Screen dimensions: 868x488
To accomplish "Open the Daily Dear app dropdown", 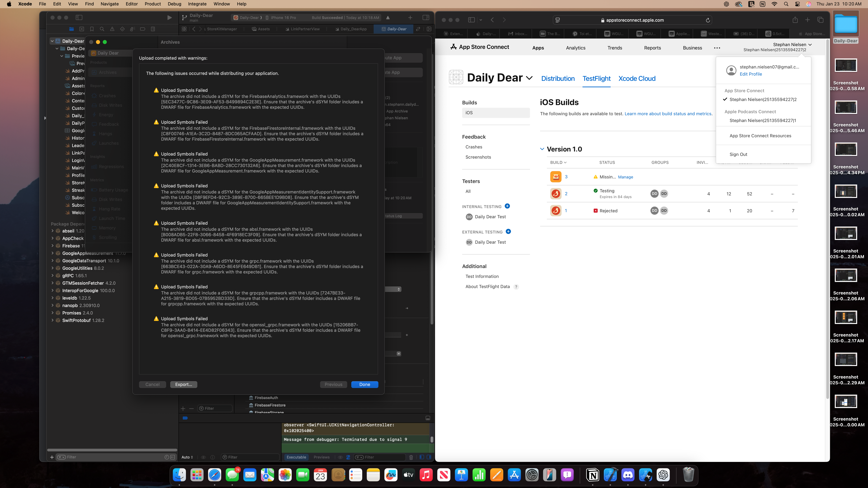I will tap(529, 78).
